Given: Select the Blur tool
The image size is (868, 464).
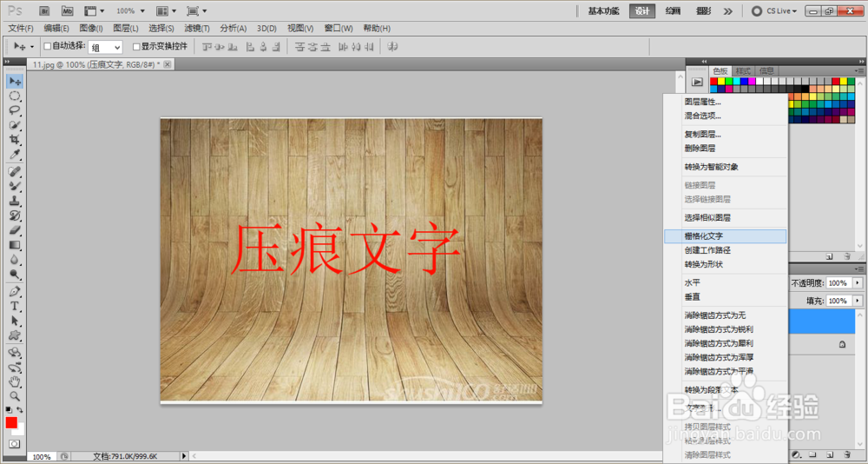Looking at the screenshot, I should pyautogui.click(x=15, y=259).
